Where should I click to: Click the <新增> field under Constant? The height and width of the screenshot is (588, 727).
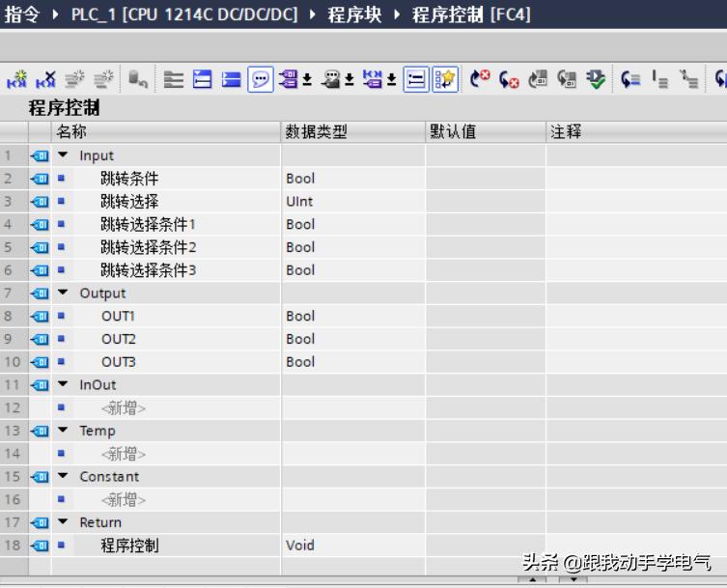(124, 500)
